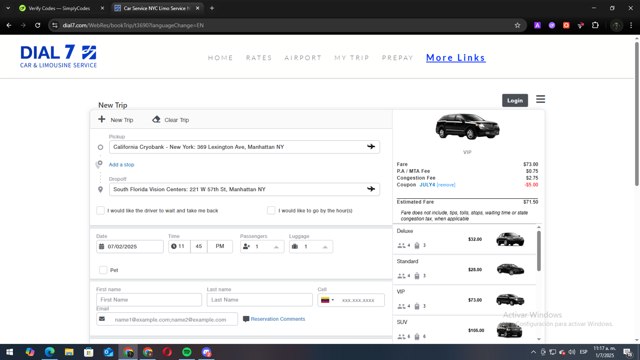
Task: Click the Reservation Comments speech bubble icon
Action: pyautogui.click(x=246, y=319)
